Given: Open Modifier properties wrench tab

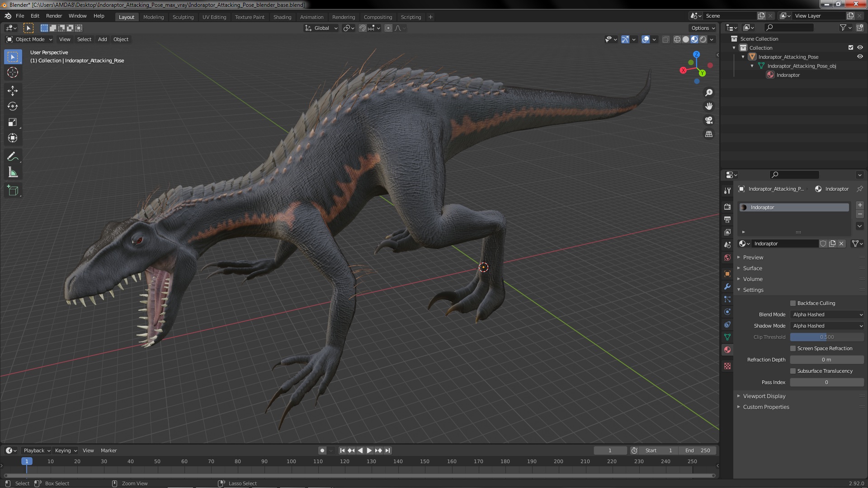Looking at the screenshot, I should click(x=727, y=286).
